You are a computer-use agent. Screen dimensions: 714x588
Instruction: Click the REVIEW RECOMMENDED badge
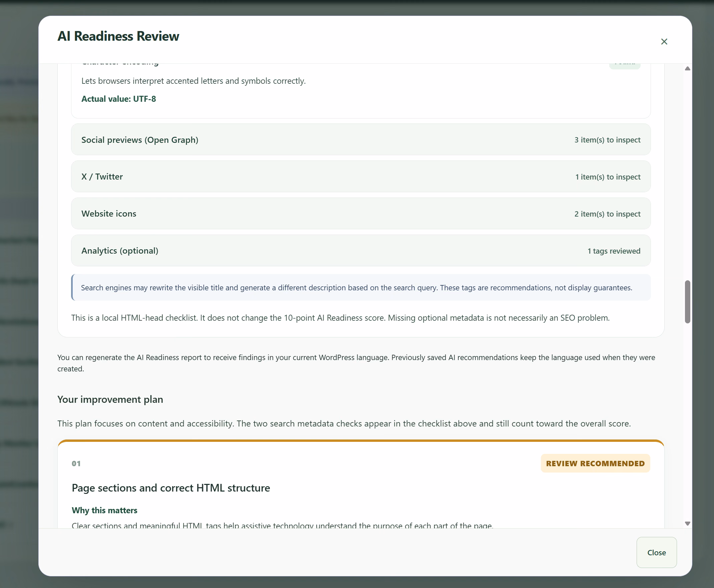point(595,463)
